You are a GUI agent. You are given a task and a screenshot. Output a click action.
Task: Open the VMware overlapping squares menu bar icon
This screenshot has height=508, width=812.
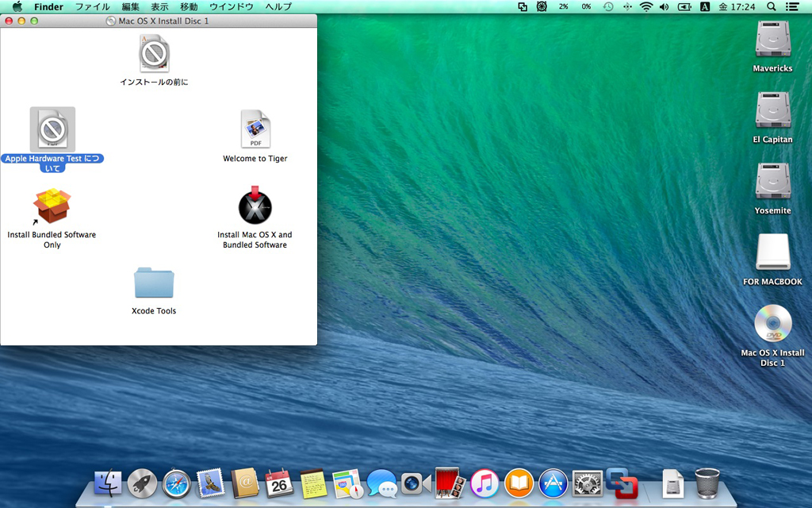tap(523, 6)
